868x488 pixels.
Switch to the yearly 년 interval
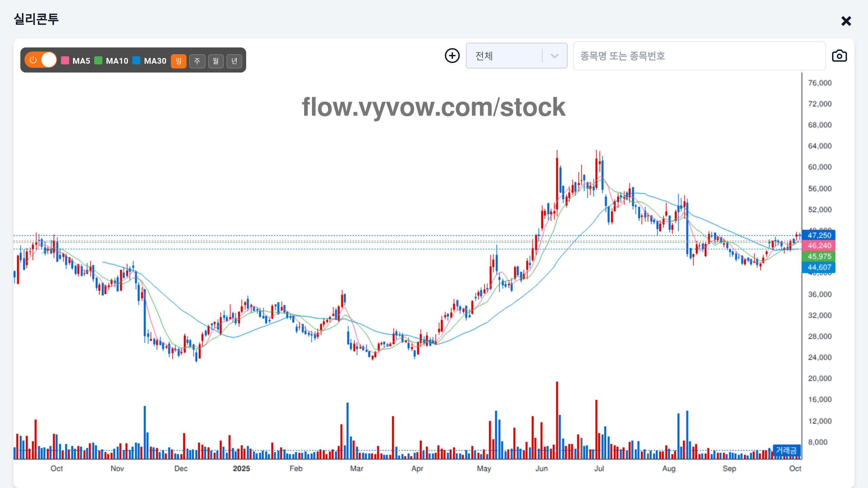point(234,61)
